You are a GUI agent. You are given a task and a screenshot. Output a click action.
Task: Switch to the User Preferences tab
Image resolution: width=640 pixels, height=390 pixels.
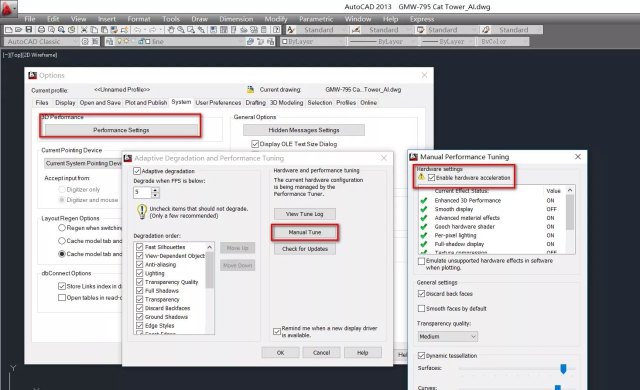click(218, 103)
